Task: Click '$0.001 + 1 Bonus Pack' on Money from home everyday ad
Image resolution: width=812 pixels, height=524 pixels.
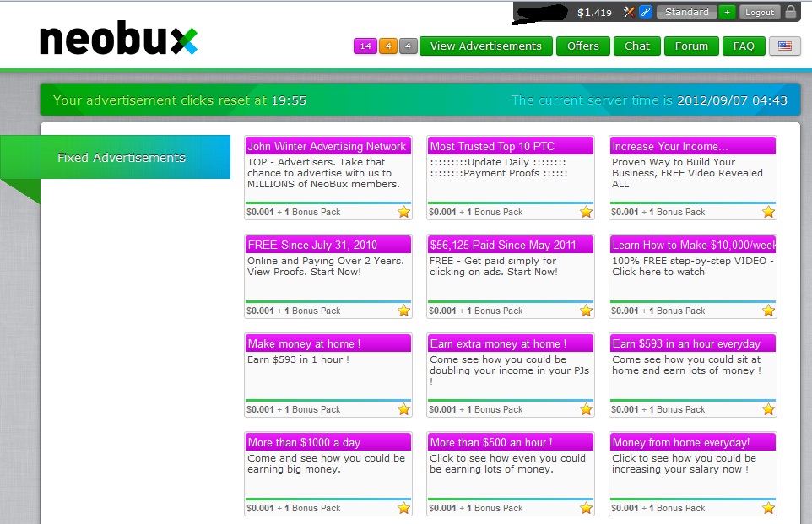Action: [658, 509]
